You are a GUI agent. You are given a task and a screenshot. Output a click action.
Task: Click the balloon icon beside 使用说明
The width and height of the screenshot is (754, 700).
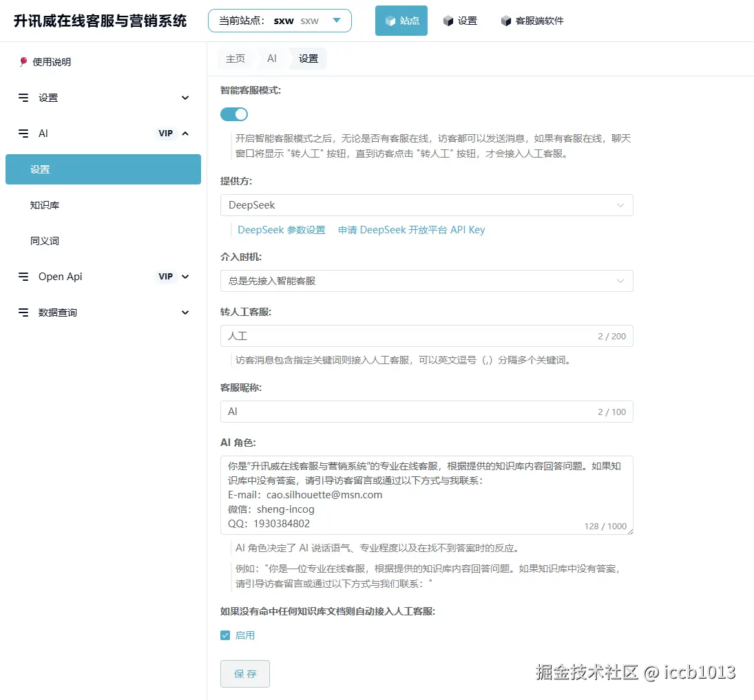tap(23, 61)
